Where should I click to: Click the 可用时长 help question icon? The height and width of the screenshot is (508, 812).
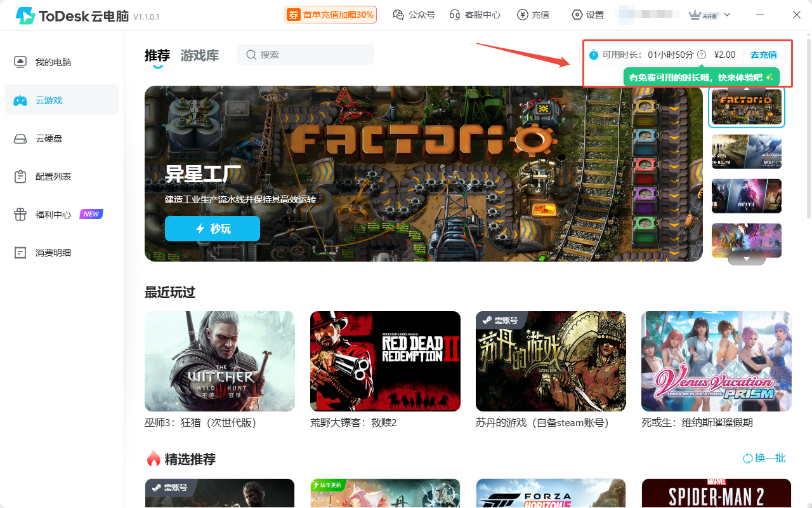(702, 55)
